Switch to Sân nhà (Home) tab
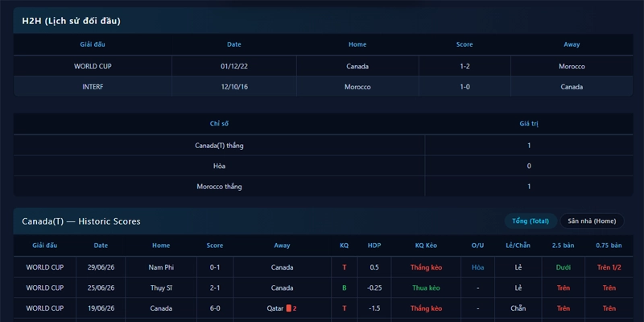 (x=592, y=221)
